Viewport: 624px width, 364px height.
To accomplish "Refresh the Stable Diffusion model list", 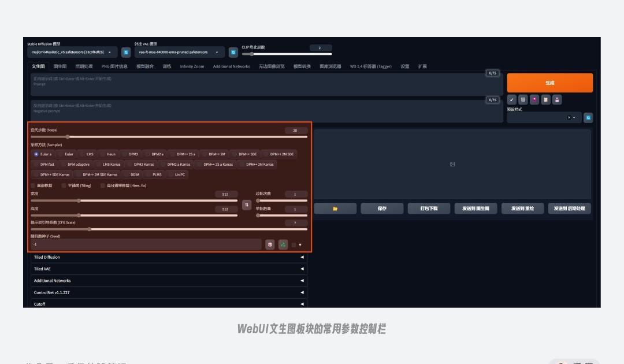I will click(x=126, y=52).
